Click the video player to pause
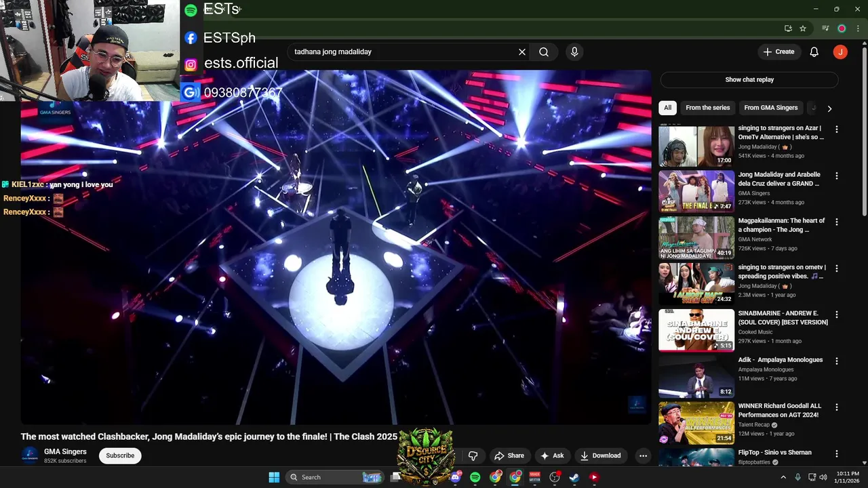 336,247
